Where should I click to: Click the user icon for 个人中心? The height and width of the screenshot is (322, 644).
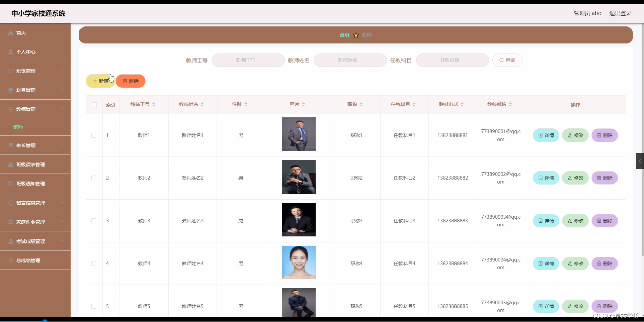pos(10,52)
